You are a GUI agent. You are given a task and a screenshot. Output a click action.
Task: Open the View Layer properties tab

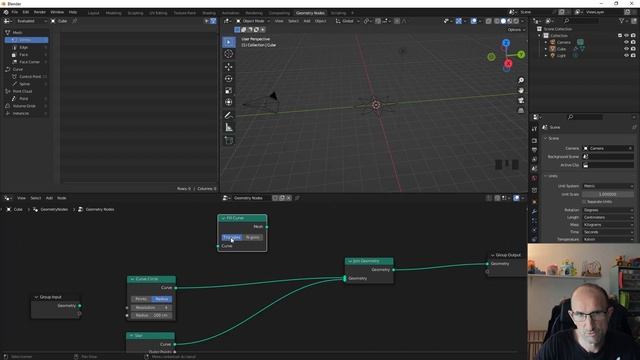(x=534, y=159)
